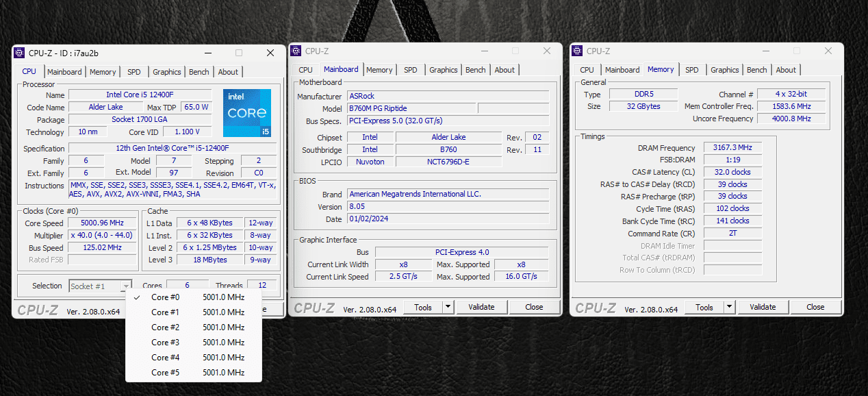
Task: Open Memory tab in the Mainboard window
Action: pyautogui.click(x=379, y=70)
